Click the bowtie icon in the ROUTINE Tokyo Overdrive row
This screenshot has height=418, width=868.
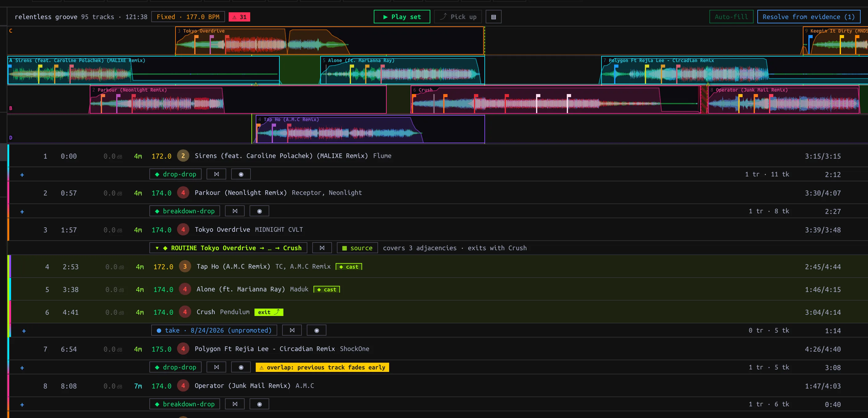pyautogui.click(x=322, y=248)
